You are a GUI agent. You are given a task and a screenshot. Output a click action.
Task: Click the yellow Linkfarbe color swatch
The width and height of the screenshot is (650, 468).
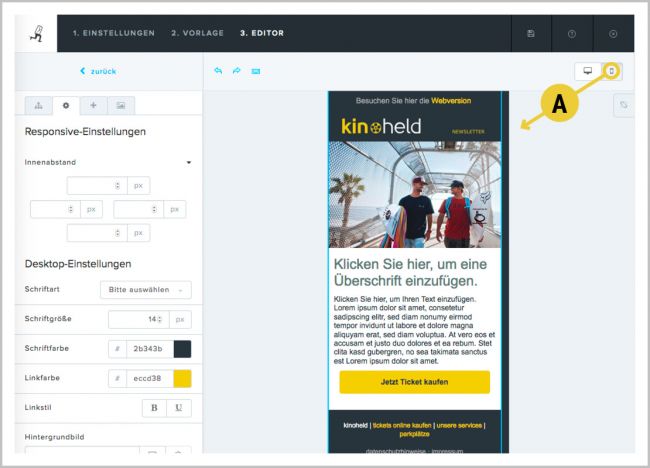[x=182, y=378]
